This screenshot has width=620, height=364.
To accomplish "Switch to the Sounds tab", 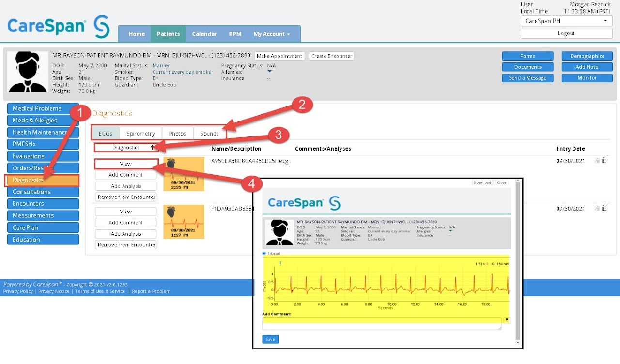I will click(209, 134).
